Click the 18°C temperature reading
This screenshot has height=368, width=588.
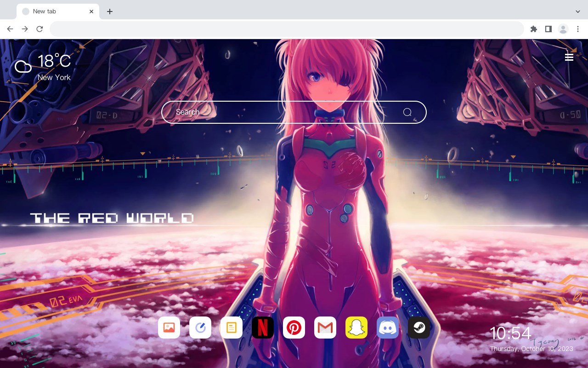point(54,61)
